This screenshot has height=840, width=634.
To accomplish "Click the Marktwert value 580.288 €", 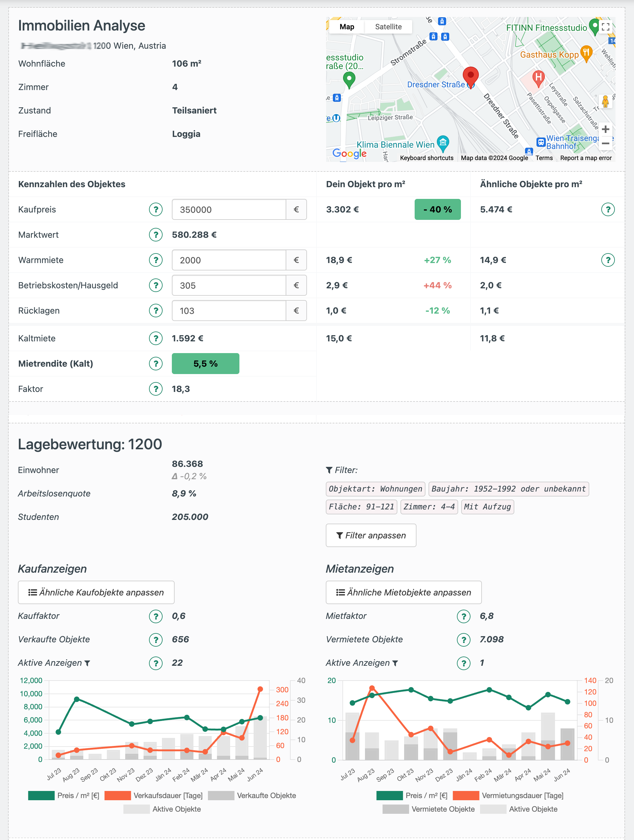I will point(194,235).
